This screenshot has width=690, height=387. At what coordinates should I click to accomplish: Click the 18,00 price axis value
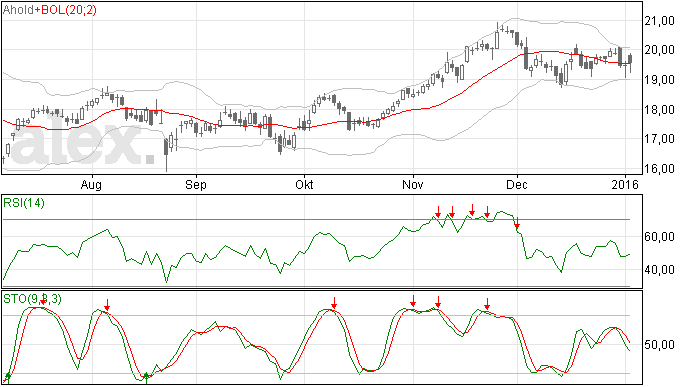pyautogui.click(x=660, y=110)
